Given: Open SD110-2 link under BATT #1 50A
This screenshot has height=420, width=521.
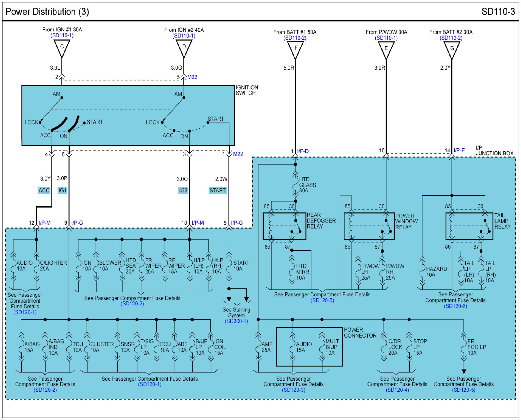Looking at the screenshot, I should 295,38.
